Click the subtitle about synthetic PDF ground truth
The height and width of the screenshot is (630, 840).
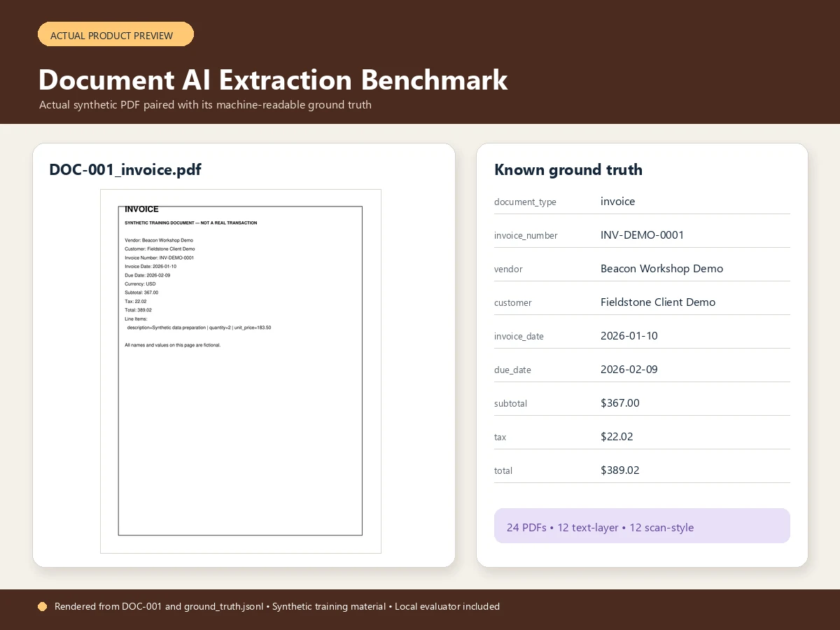coord(205,105)
